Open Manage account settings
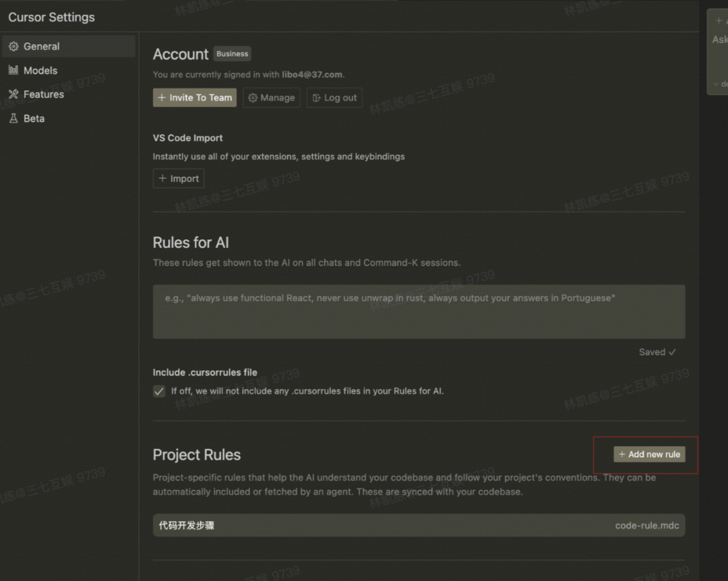728x581 pixels. [272, 98]
